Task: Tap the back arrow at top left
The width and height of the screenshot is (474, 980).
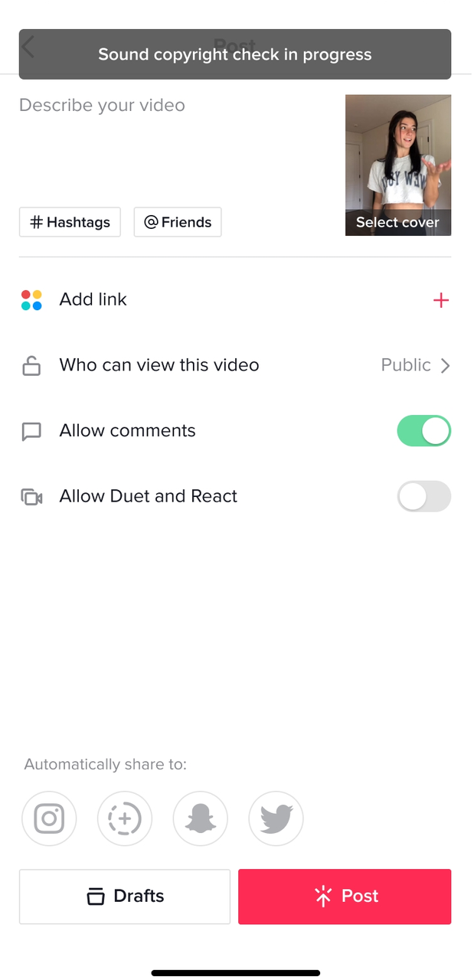Action: 28,47
